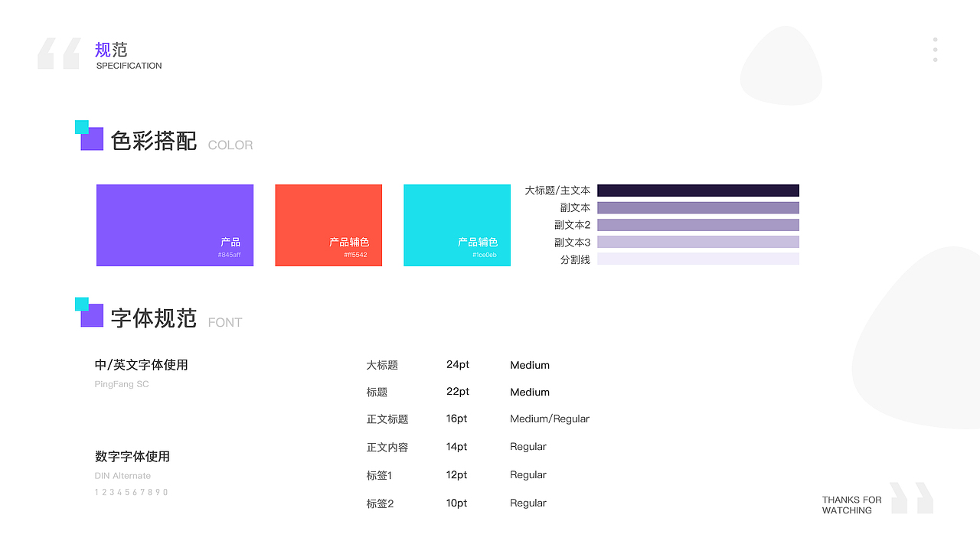The height and width of the screenshot is (544, 980).
Task: Click the red 产品辅色 swatch #ff5542
Action: click(328, 225)
